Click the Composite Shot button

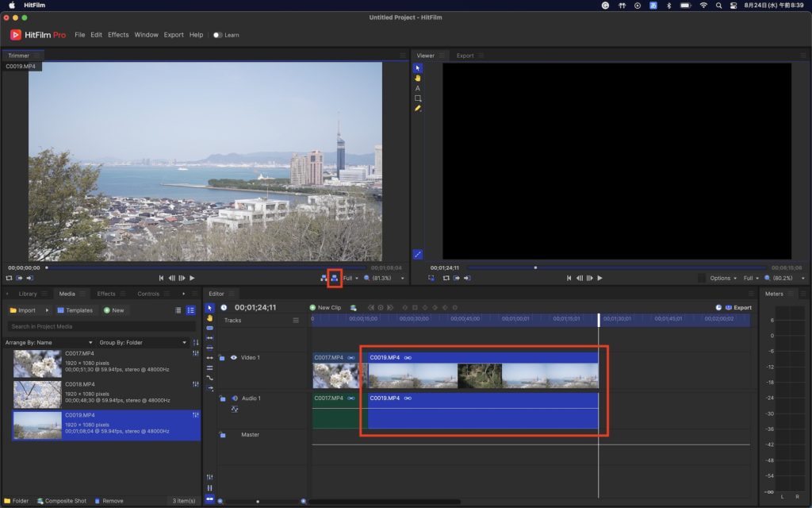point(62,501)
